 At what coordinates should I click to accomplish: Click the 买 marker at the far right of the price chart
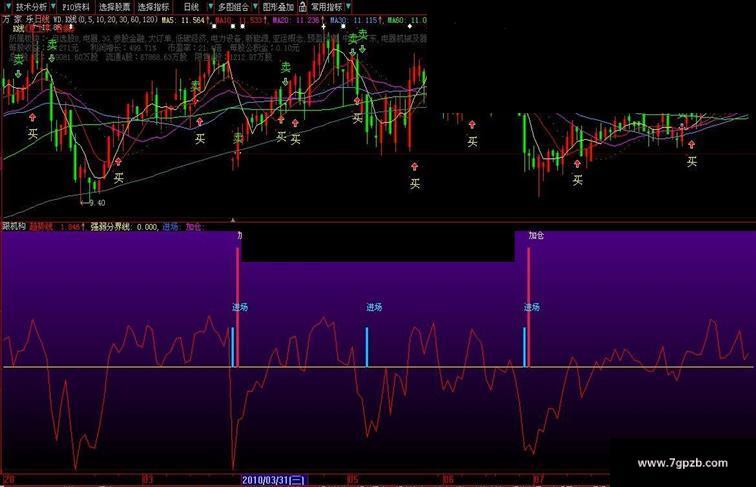(692, 162)
